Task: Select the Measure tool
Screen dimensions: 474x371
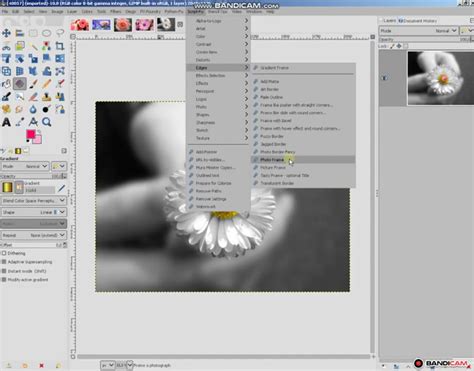Action: 33,122
